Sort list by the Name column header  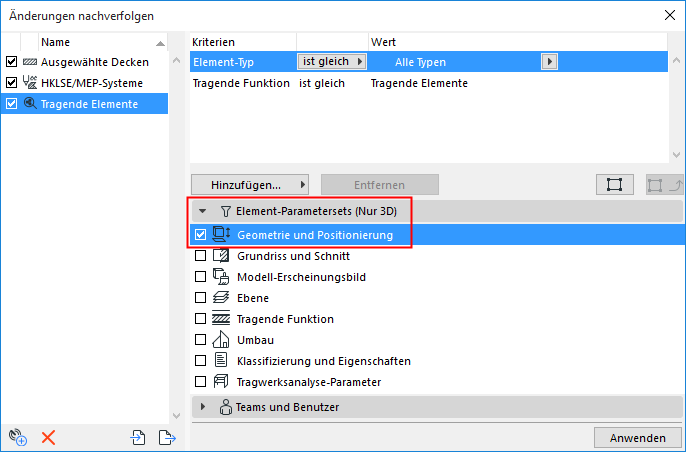pyautogui.click(x=103, y=42)
